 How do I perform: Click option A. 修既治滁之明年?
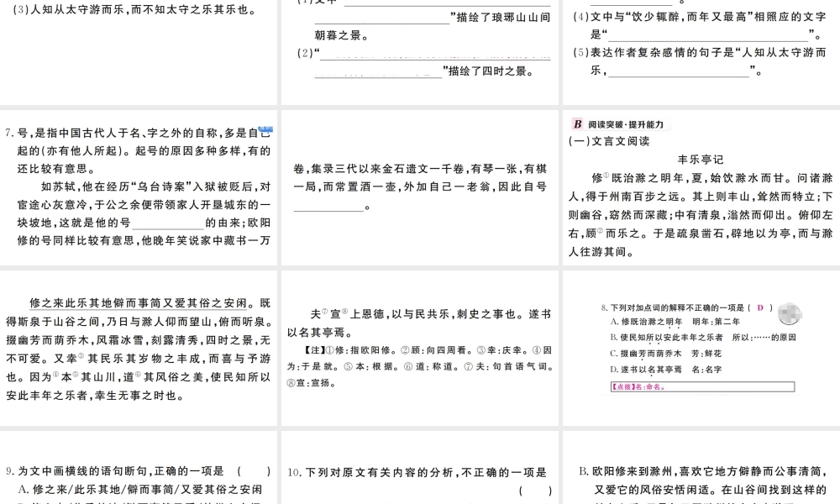click(675, 322)
